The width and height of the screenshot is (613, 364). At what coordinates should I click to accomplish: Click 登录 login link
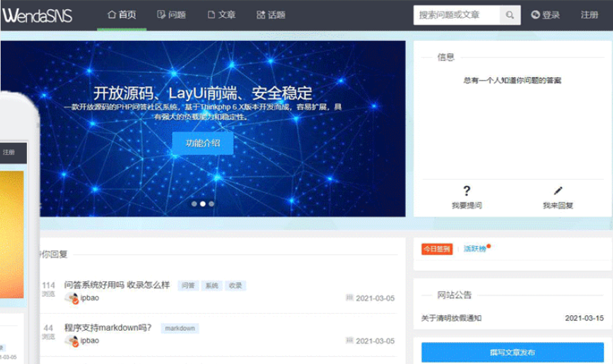pyautogui.click(x=545, y=15)
